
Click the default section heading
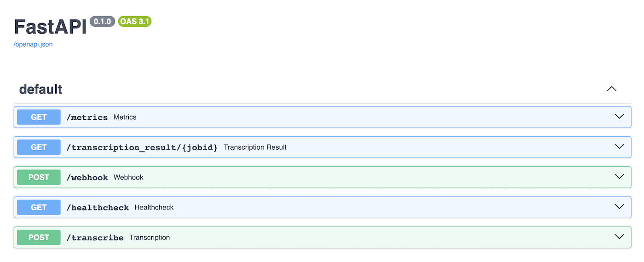40,89
